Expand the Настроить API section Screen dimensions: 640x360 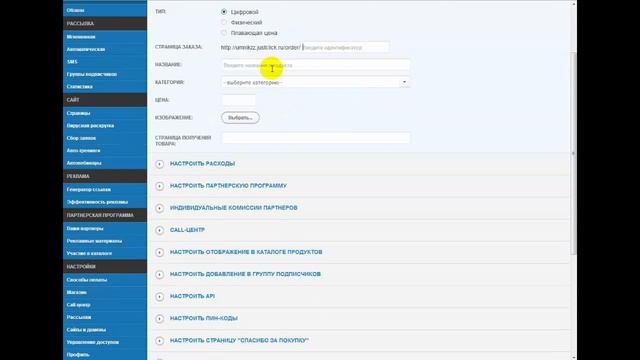[x=192, y=296]
